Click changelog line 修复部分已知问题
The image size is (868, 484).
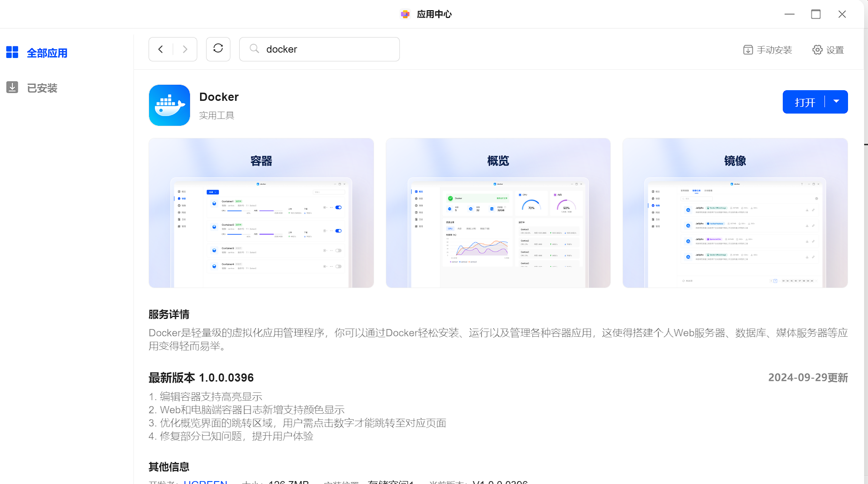[x=231, y=436]
